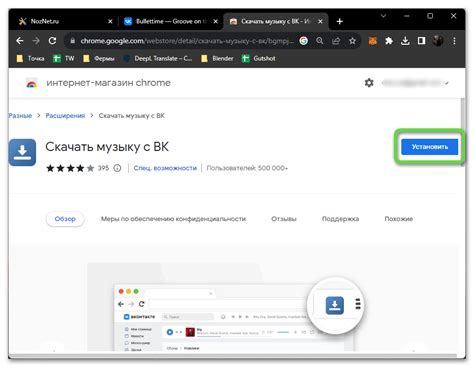Open the Extensions puzzle piece menu
This screenshot has width=474, height=367.
pos(389,41)
